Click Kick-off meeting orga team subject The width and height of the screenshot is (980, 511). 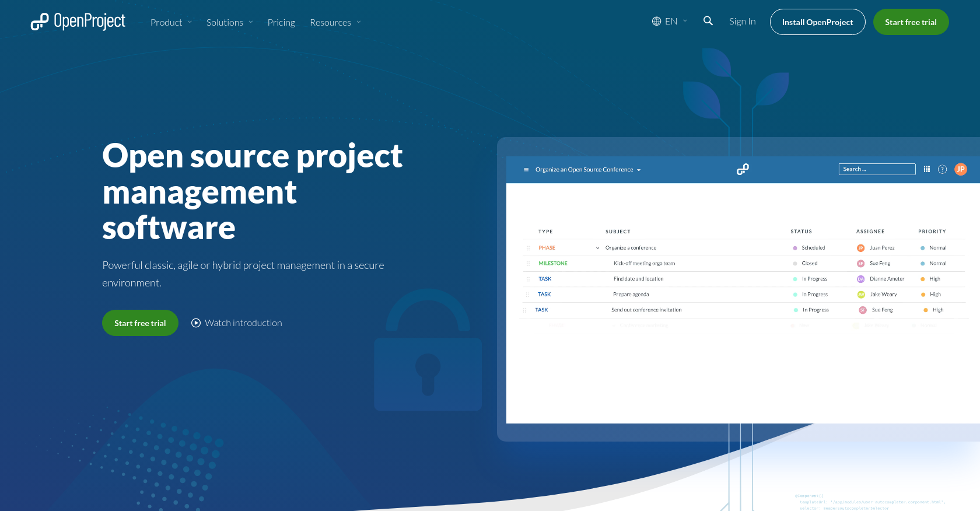644,264
